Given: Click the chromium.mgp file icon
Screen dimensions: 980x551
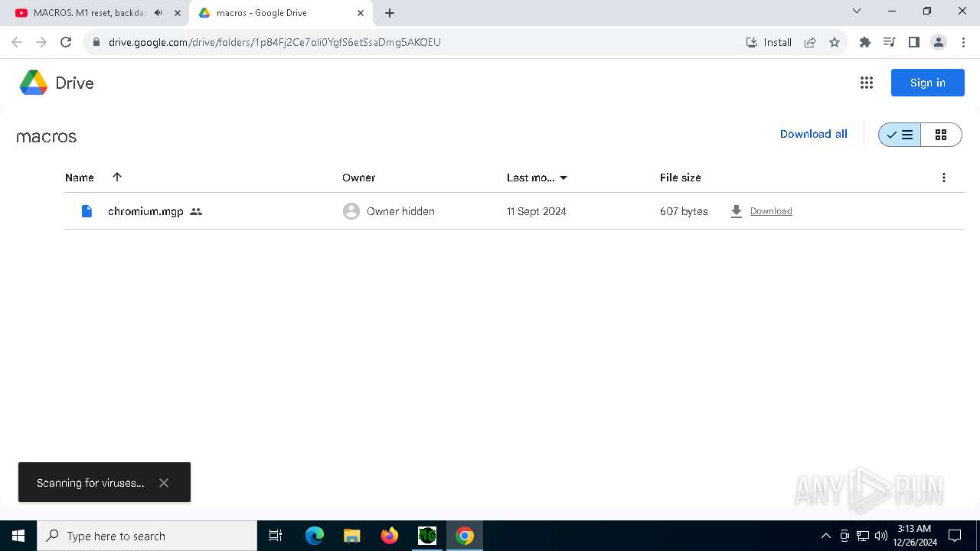Looking at the screenshot, I should (87, 211).
